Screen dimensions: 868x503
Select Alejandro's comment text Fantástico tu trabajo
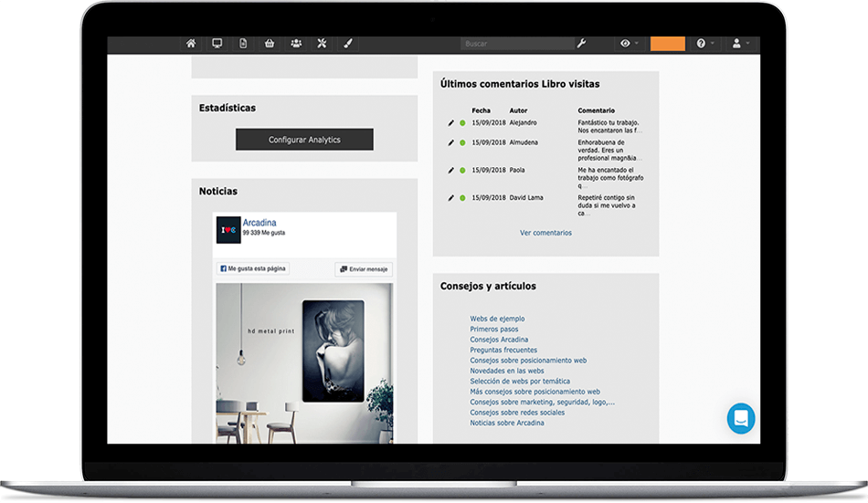[x=609, y=127]
